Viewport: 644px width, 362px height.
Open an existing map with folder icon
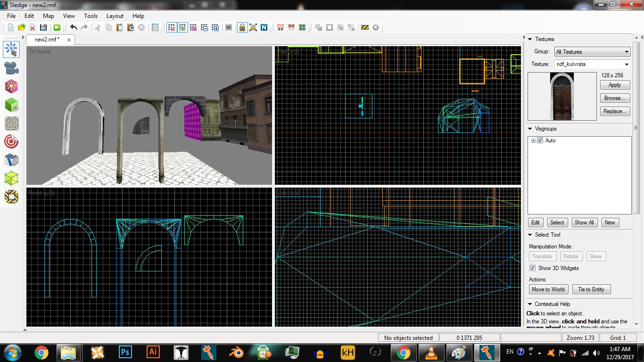[x=21, y=28]
